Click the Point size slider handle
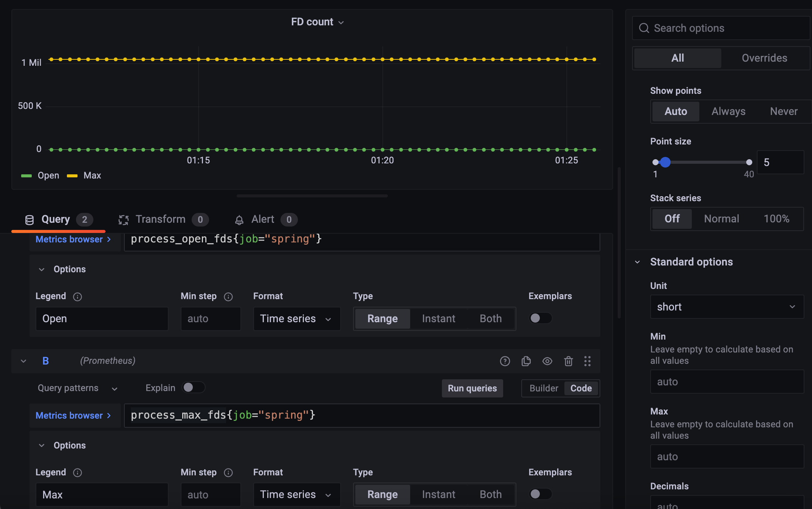This screenshot has height=509, width=812. tap(665, 163)
